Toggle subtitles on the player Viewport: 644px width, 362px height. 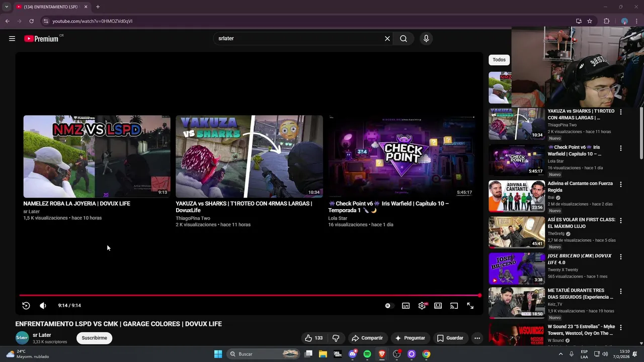pyautogui.click(x=406, y=306)
